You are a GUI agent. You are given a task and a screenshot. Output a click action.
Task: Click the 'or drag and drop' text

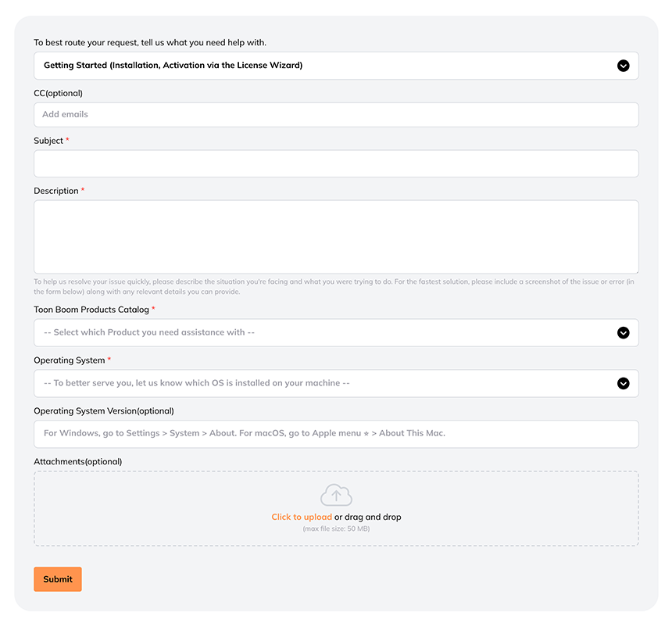tap(368, 518)
